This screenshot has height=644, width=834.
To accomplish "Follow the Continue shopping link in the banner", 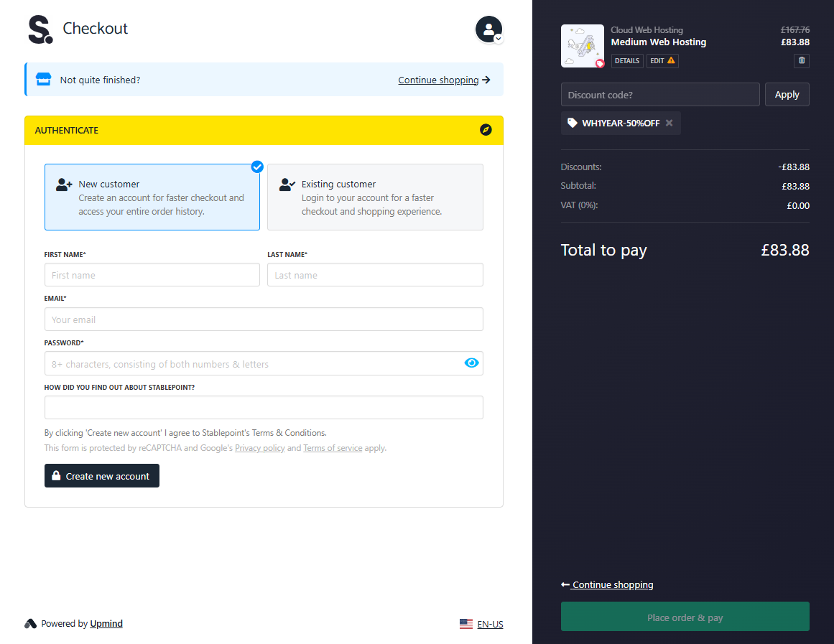I will 438,80.
